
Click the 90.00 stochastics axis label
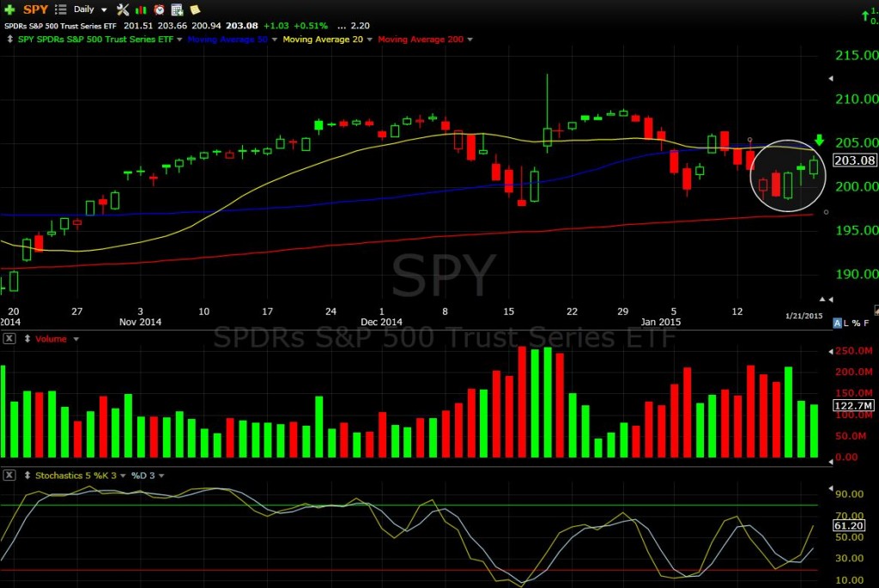(849, 494)
